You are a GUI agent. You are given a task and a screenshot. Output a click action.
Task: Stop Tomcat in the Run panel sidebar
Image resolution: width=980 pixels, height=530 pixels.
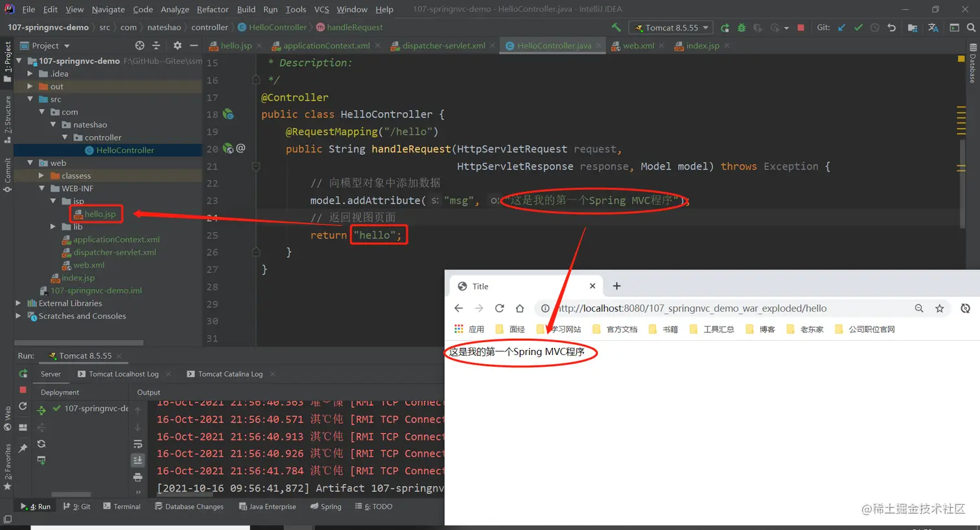[23, 390]
